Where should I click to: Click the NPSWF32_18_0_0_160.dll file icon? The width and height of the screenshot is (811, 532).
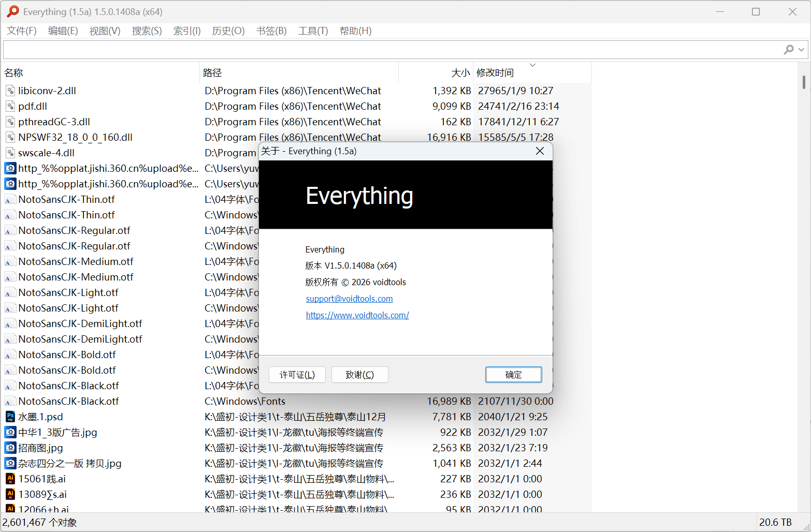point(10,137)
